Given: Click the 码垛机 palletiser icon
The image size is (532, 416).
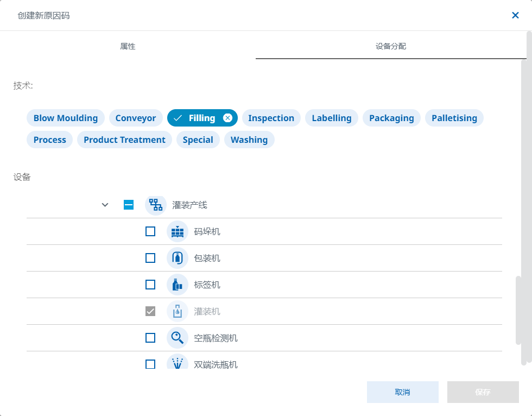Looking at the screenshot, I should [178, 232].
